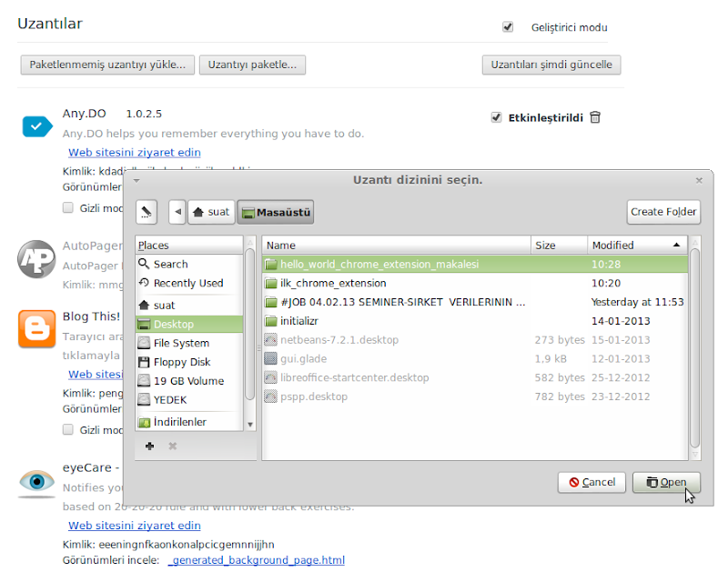Select the #JOB 04.02.13 SEMINER-SIRKET folder
Screen dimensions: 728x572
[x=475, y=302]
